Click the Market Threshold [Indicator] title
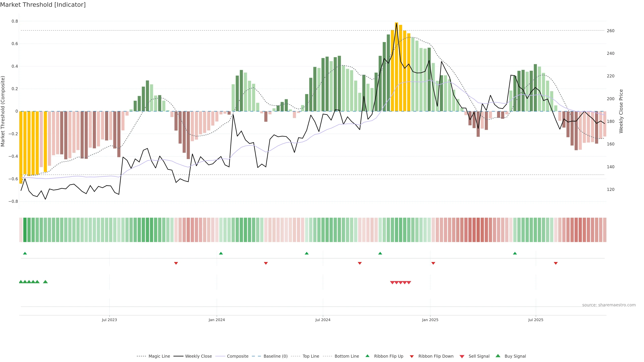 coord(43,5)
